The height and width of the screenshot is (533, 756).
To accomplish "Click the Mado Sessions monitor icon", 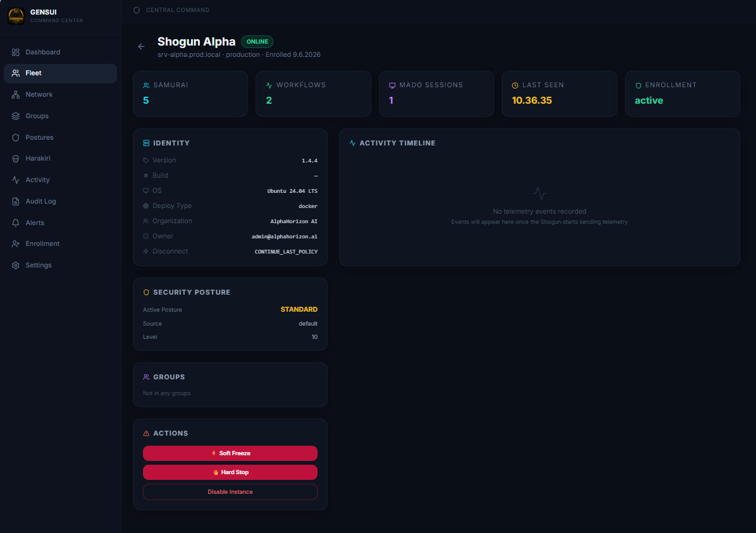I will pos(392,85).
